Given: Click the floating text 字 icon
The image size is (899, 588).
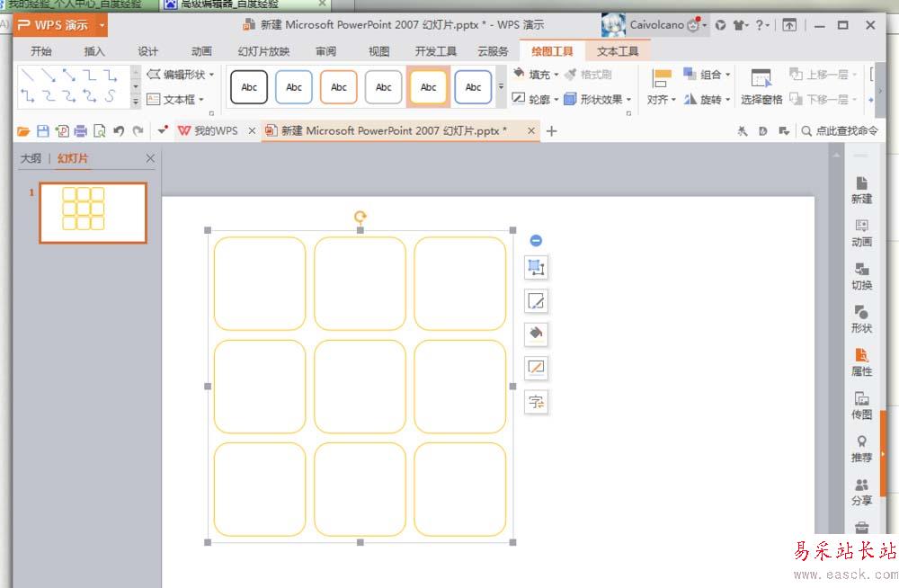Looking at the screenshot, I should 536,402.
